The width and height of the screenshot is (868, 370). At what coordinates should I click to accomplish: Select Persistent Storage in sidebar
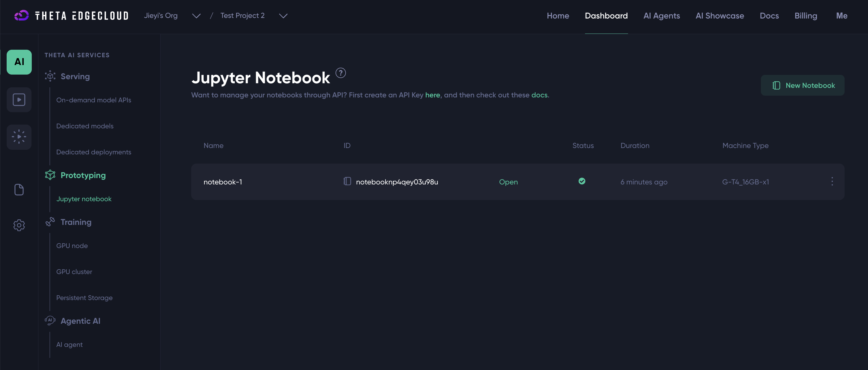pyautogui.click(x=84, y=297)
